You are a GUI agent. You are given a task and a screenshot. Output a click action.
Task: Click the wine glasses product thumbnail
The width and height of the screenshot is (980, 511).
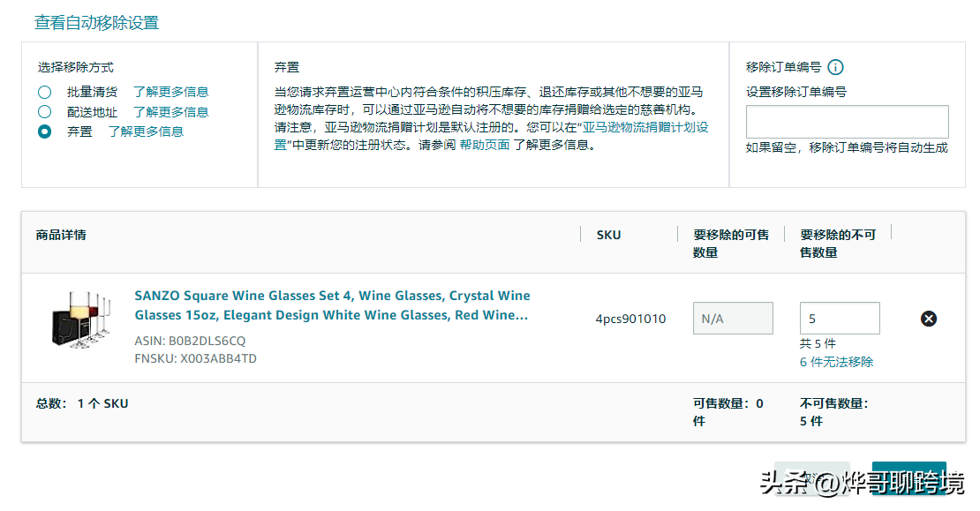(x=78, y=319)
